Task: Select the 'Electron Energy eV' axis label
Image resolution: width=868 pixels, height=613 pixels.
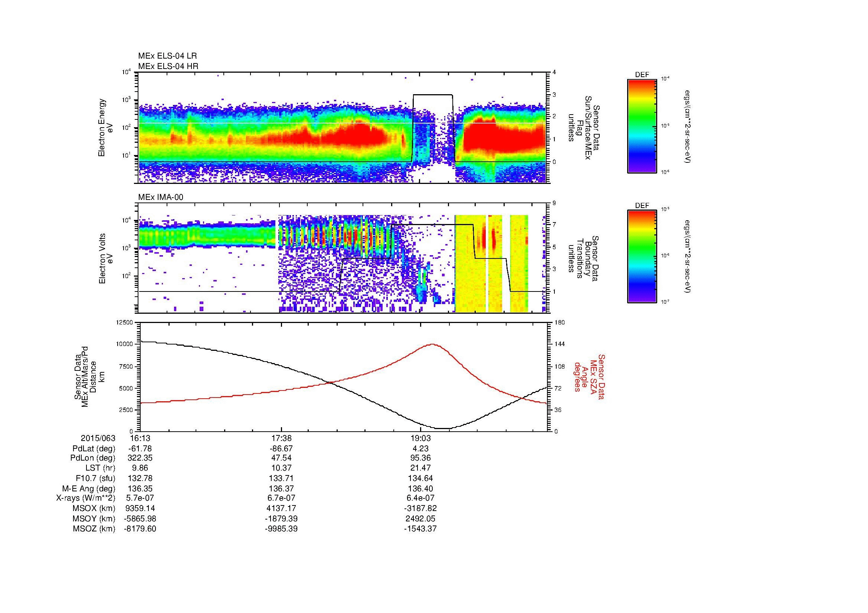Action: [x=105, y=128]
